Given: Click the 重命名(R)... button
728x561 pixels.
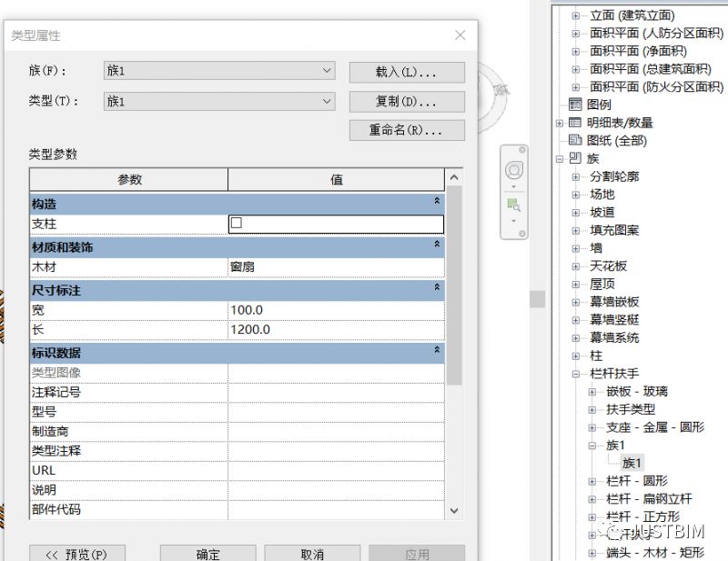Looking at the screenshot, I should pos(407,130).
